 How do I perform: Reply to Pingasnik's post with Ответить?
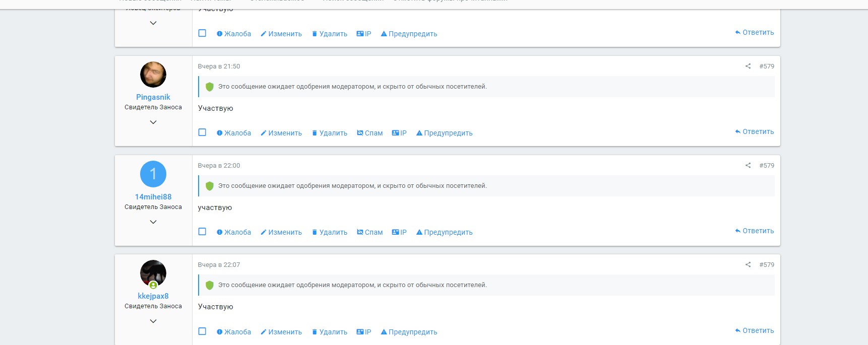pyautogui.click(x=755, y=131)
